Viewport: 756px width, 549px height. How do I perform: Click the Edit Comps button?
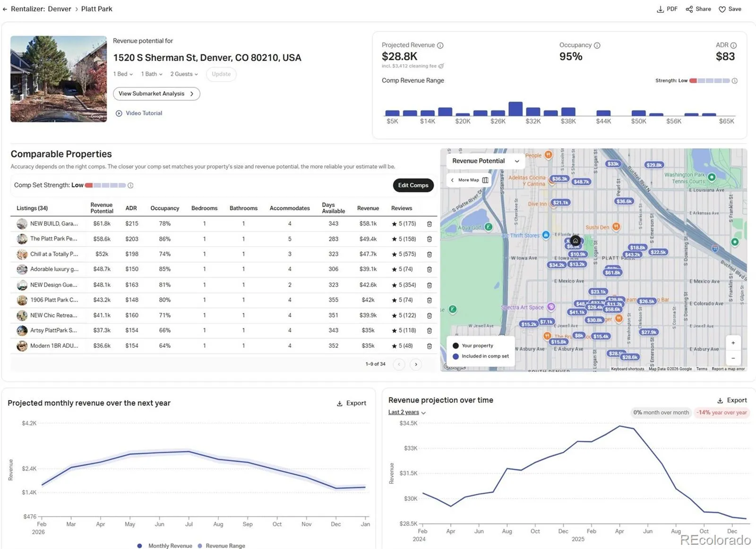(x=413, y=185)
